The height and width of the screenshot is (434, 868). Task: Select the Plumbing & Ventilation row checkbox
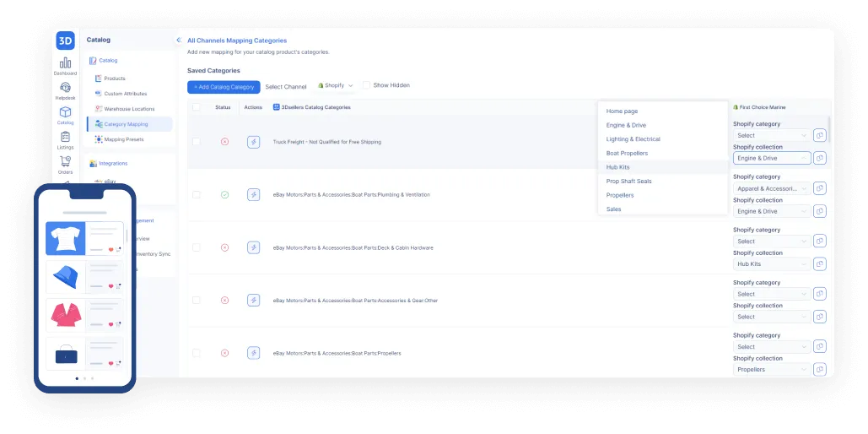[x=197, y=194]
